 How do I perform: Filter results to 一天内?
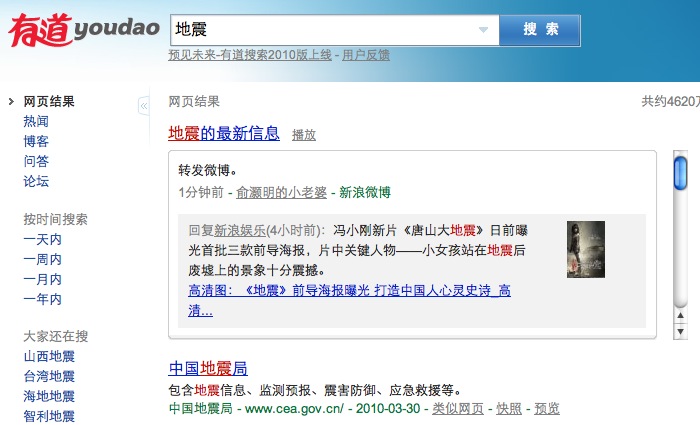[42, 239]
